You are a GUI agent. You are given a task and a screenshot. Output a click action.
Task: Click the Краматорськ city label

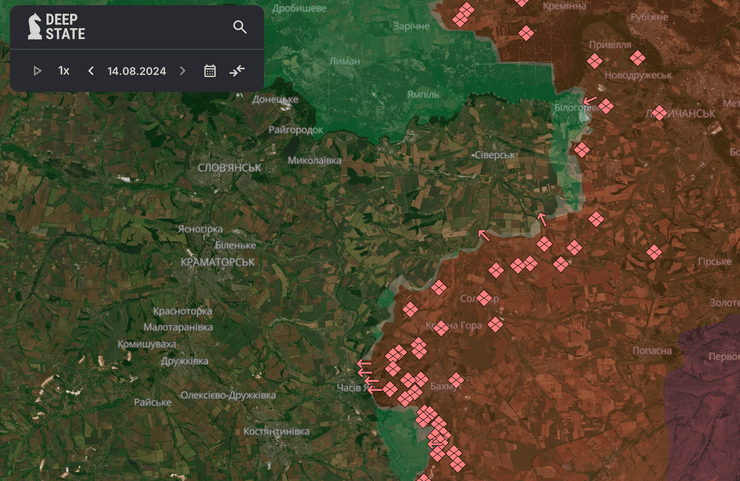tap(218, 262)
